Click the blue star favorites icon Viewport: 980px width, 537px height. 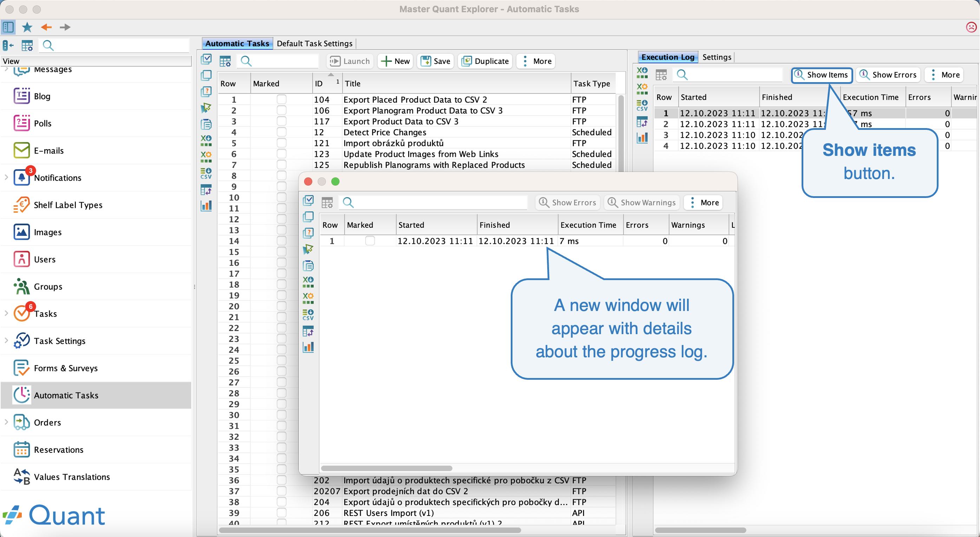tap(27, 27)
